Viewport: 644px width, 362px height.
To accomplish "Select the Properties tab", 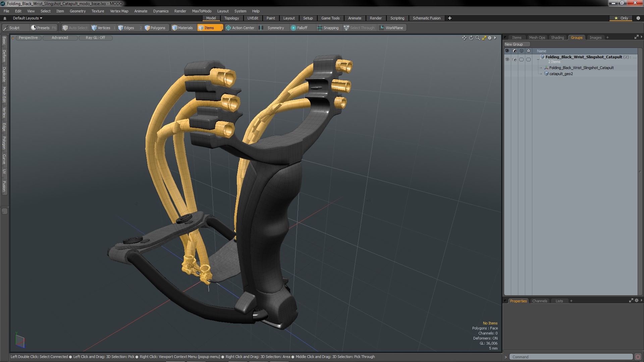I will [x=518, y=301].
